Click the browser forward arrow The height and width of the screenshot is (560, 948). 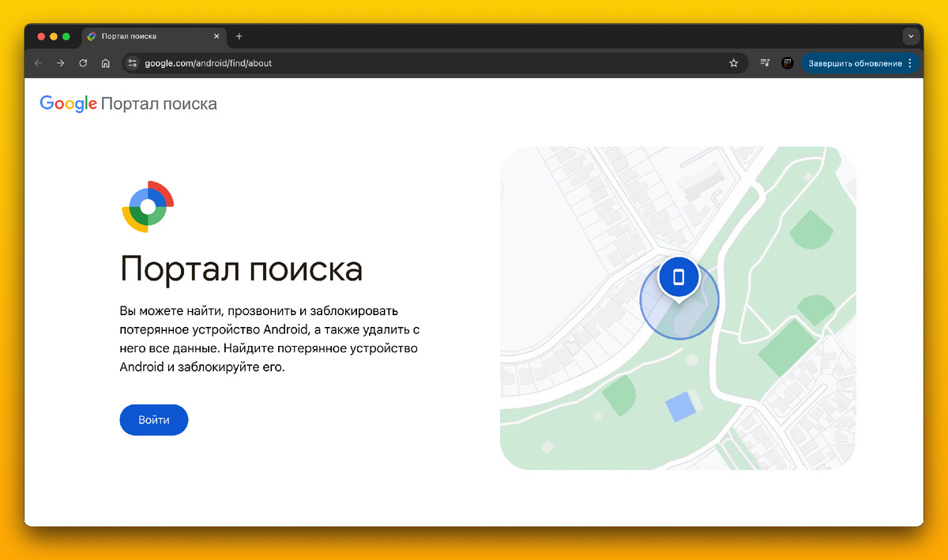coord(60,63)
